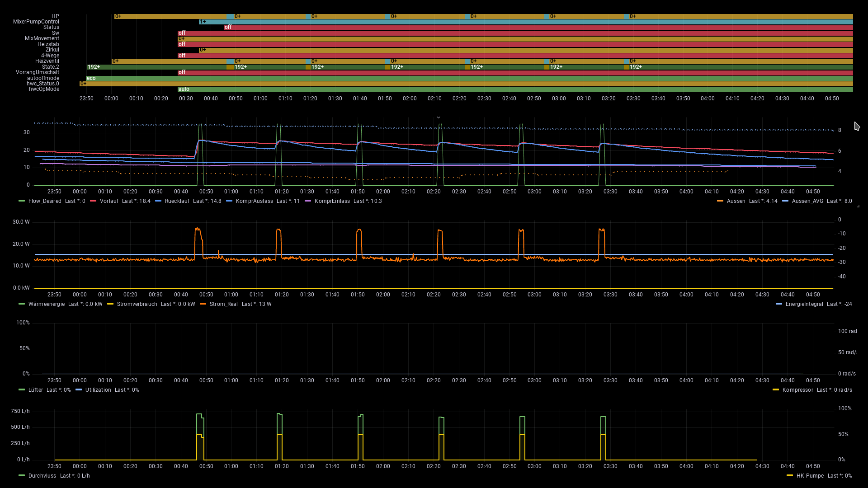Image resolution: width=868 pixels, height=488 pixels.
Task: Click the yellow HK-Pumpe legend color marker
Action: pos(790,476)
